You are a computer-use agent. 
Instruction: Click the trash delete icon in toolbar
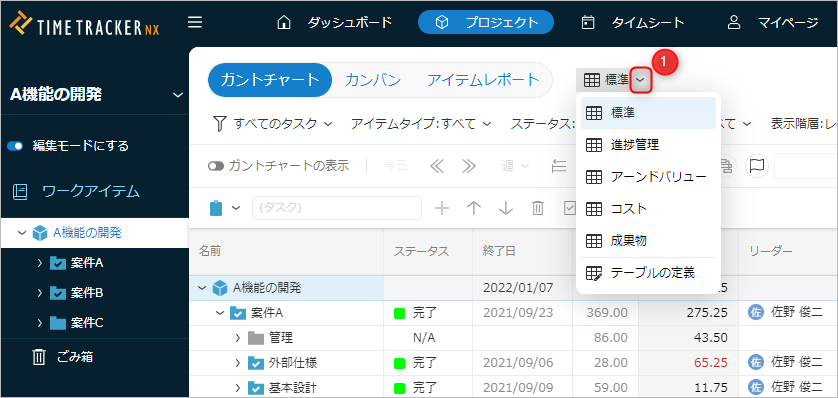click(x=538, y=208)
